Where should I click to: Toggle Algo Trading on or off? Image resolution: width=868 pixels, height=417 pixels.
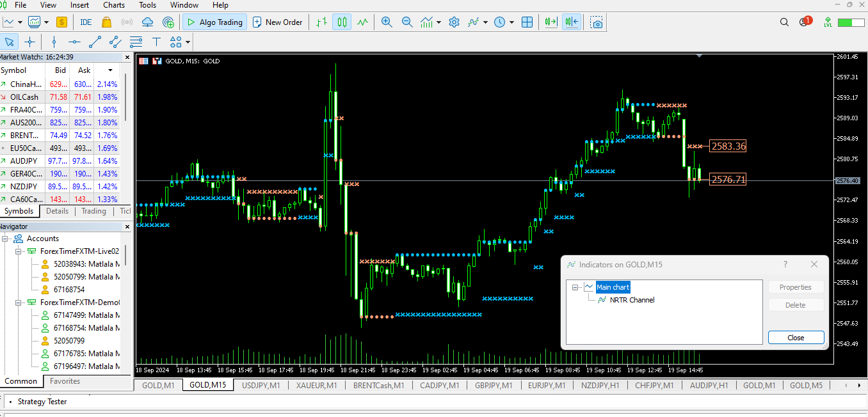[215, 22]
